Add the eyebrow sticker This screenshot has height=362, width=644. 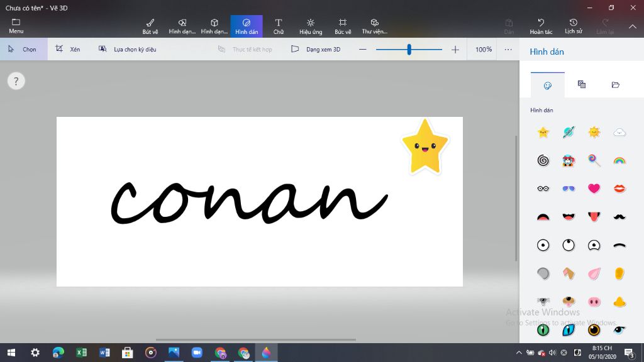tap(619, 245)
